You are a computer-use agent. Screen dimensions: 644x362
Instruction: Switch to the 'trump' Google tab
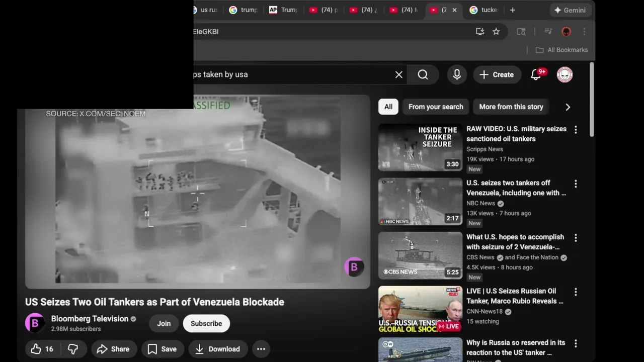(x=243, y=10)
